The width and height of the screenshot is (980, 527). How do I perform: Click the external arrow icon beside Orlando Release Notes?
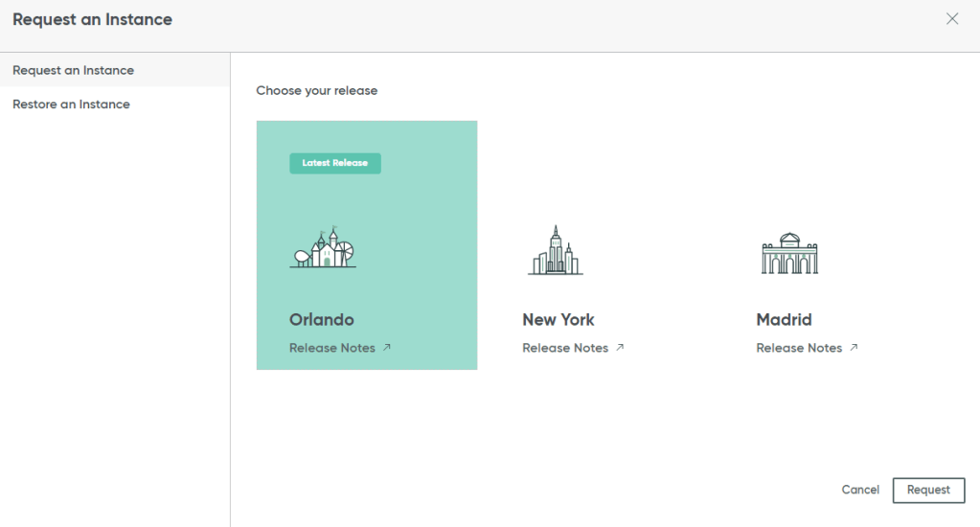387,348
